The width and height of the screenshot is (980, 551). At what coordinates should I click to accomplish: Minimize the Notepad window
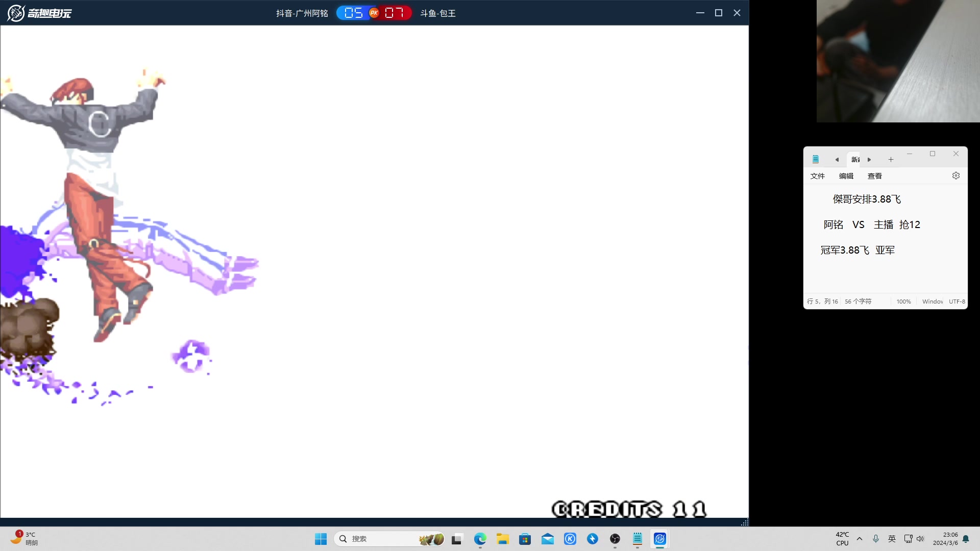pyautogui.click(x=910, y=154)
